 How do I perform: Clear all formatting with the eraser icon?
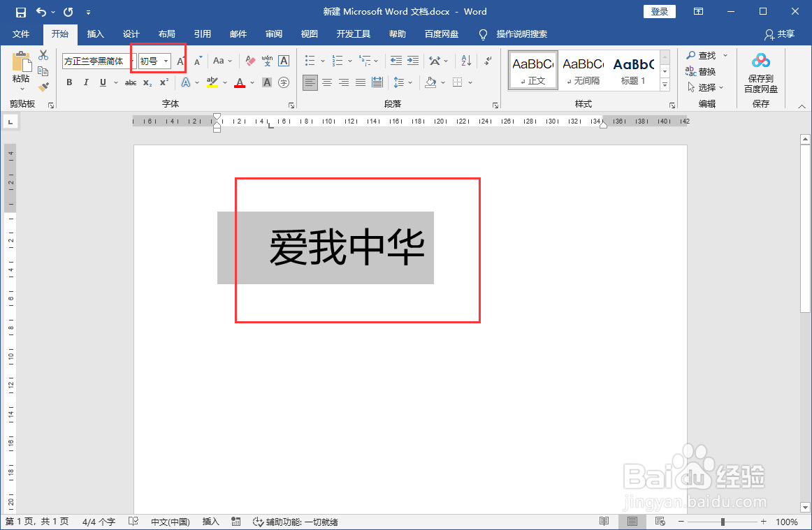click(250, 61)
